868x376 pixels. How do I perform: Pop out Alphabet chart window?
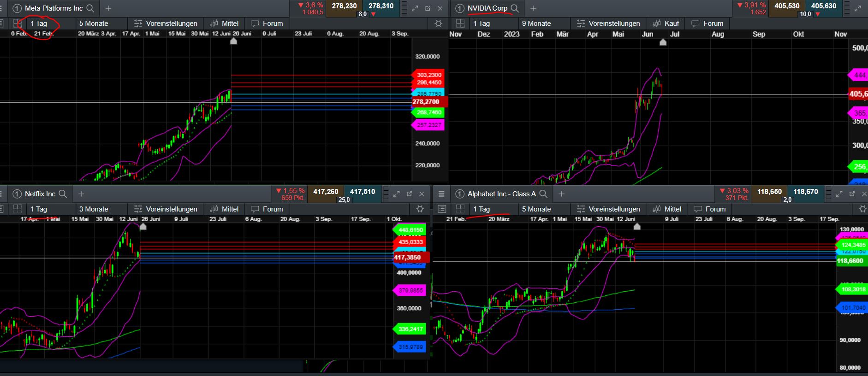pyautogui.click(x=852, y=194)
